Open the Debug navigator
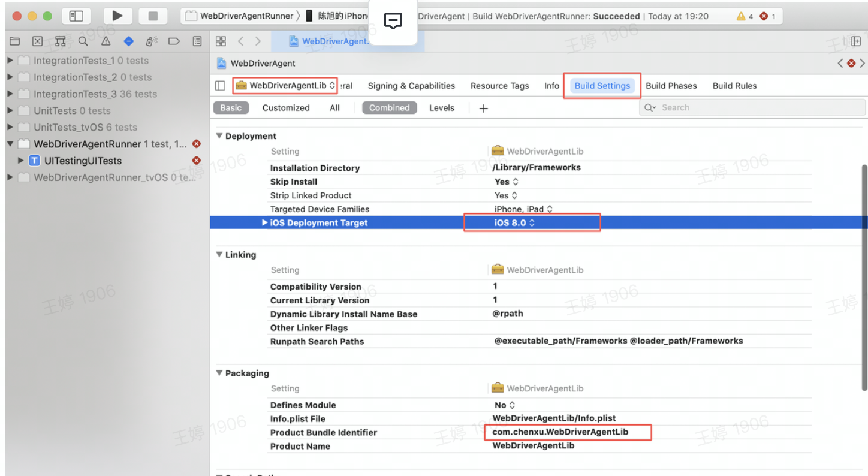The width and height of the screenshot is (868, 476). tap(152, 41)
